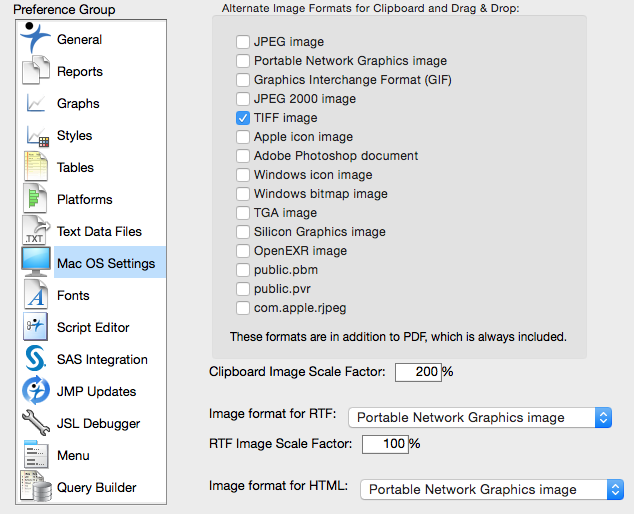
Task: Click the Clipboard Image Scale Factor field
Action: pos(418,372)
